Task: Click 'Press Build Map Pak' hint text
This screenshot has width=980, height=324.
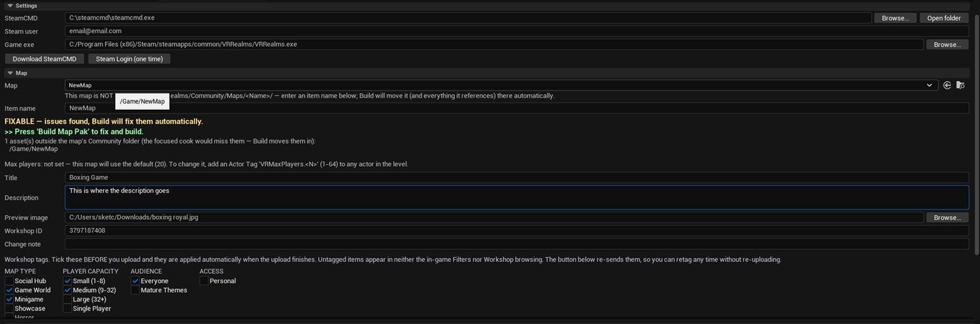Action: [74, 132]
